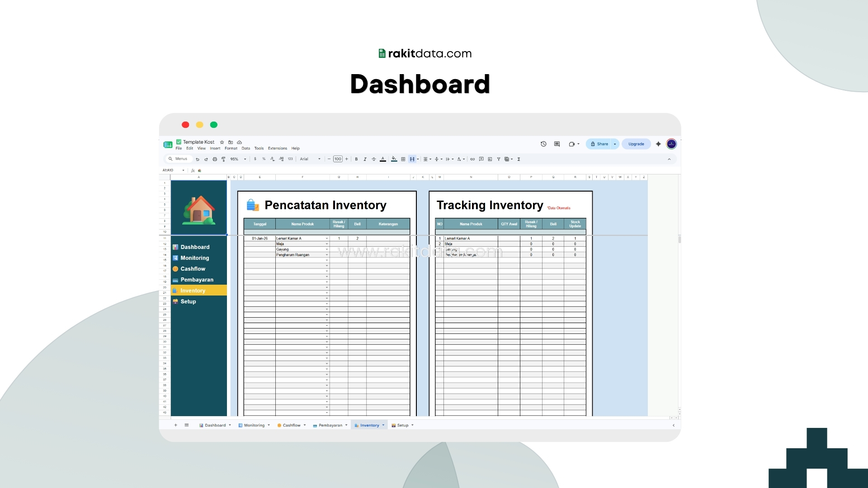Insert a link
868x488 pixels.
[472, 159]
